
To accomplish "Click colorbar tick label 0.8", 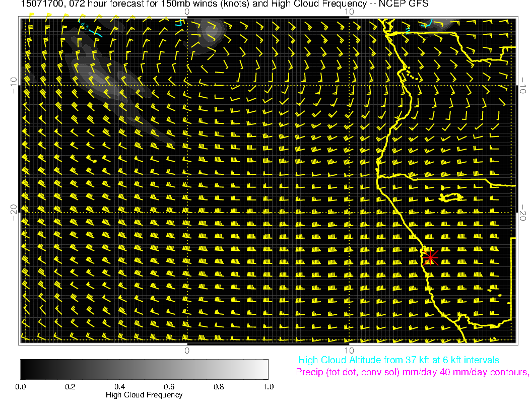I will pos(219,387).
